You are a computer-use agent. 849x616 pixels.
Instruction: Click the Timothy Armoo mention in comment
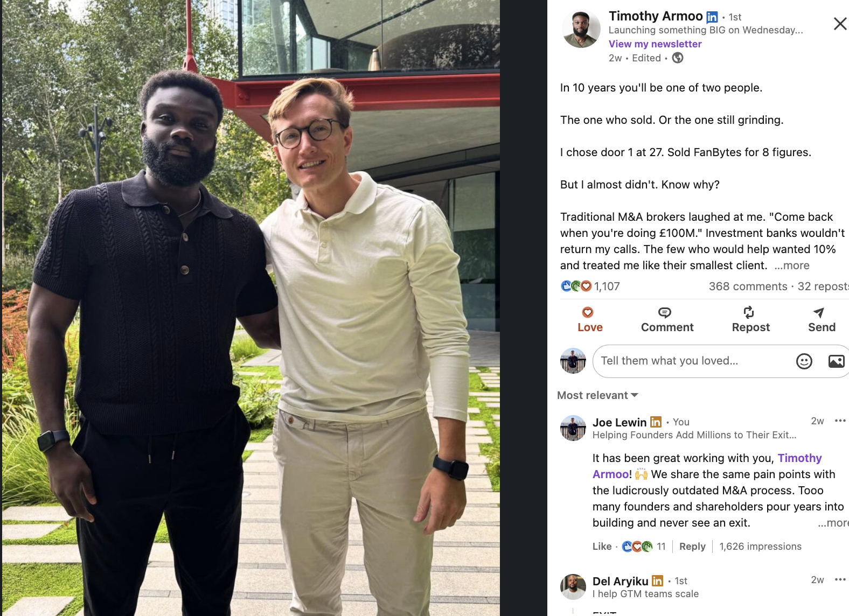click(707, 466)
